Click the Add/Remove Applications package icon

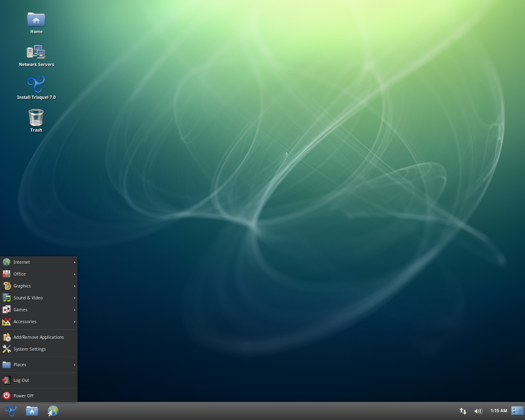[7, 337]
